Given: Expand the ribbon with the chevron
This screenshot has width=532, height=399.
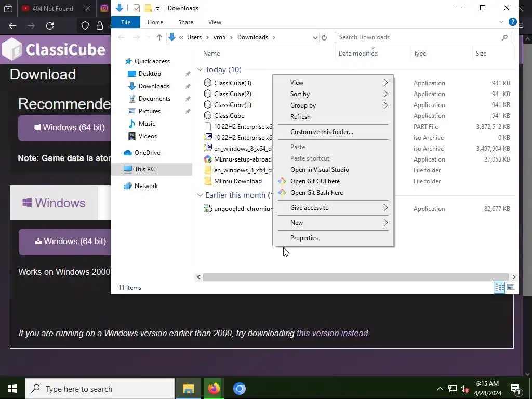Looking at the screenshot, I should (501, 22).
